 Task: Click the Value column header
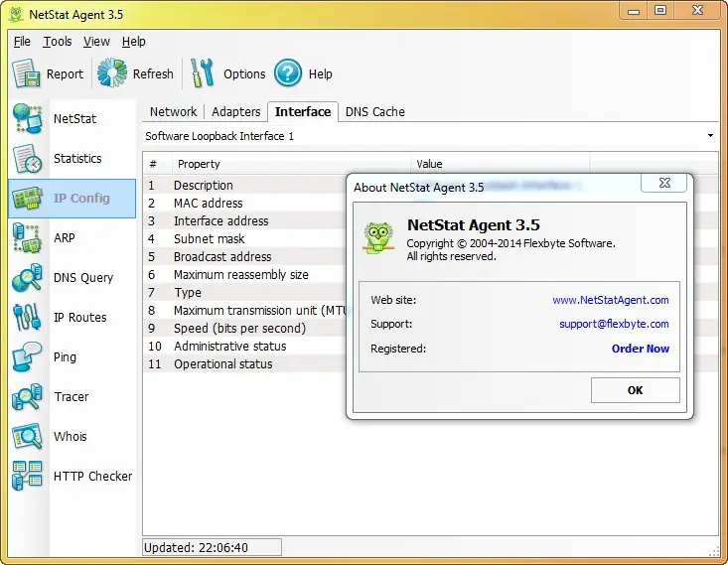click(x=500, y=164)
